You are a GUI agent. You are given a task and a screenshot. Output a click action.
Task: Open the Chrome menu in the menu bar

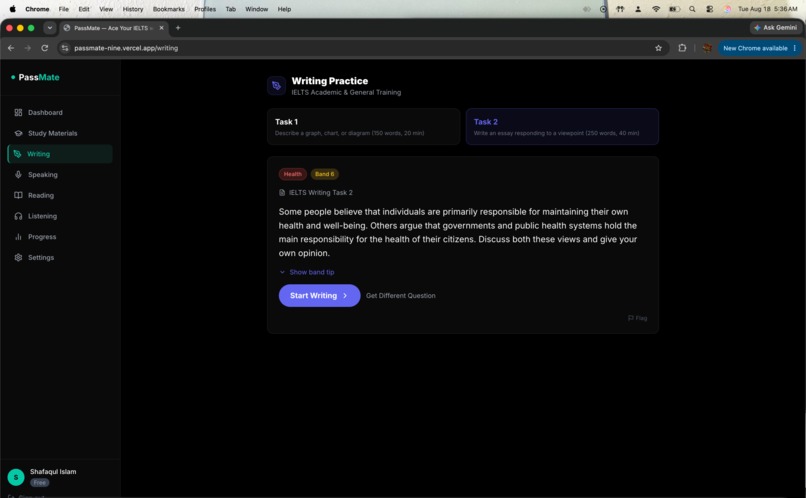pyautogui.click(x=37, y=9)
